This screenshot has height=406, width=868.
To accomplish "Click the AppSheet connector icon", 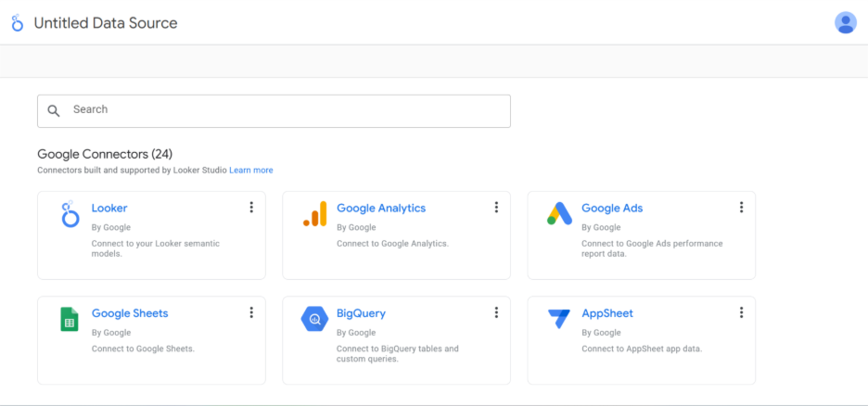I will 559,320.
